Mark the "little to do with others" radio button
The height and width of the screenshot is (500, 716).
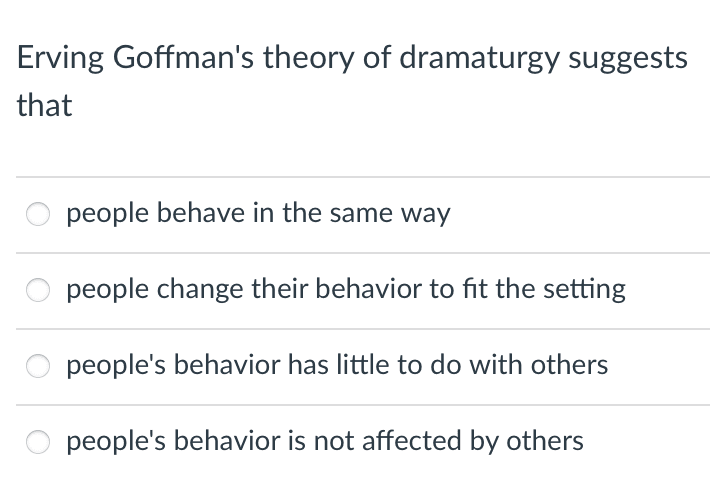[39, 366]
